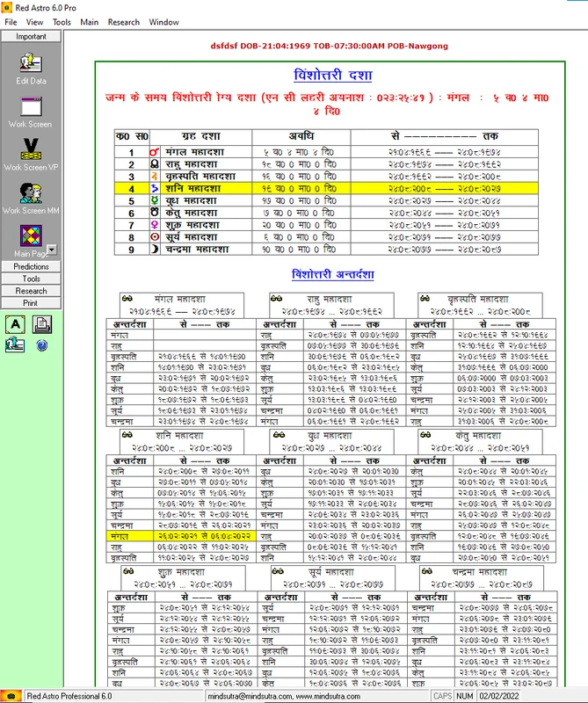The height and width of the screenshot is (703, 588).
Task: Click the CAPS indicator in status bar
Action: pyautogui.click(x=442, y=696)
